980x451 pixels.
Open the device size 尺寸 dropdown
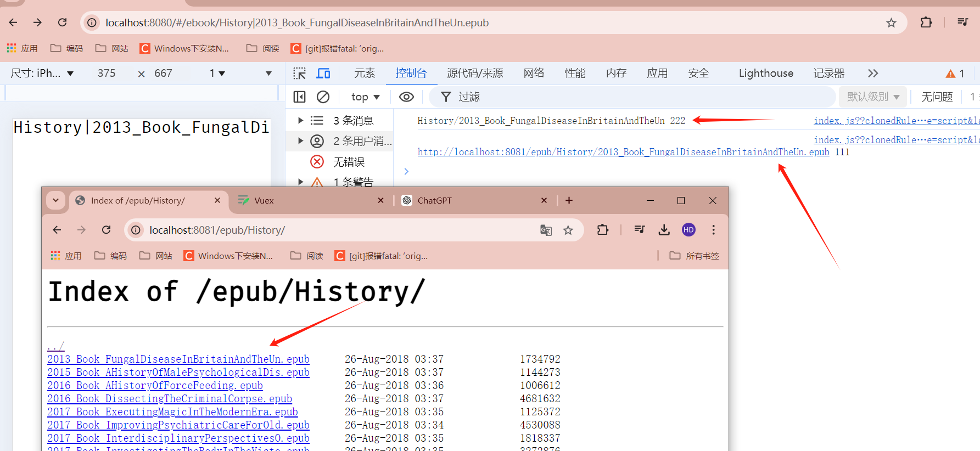tap(42, 74)
